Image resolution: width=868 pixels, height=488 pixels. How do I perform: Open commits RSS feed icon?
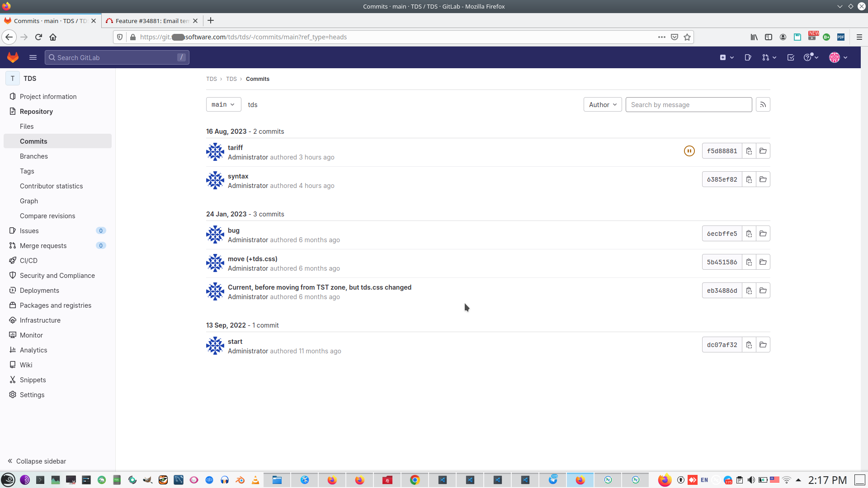click(763, 105)
